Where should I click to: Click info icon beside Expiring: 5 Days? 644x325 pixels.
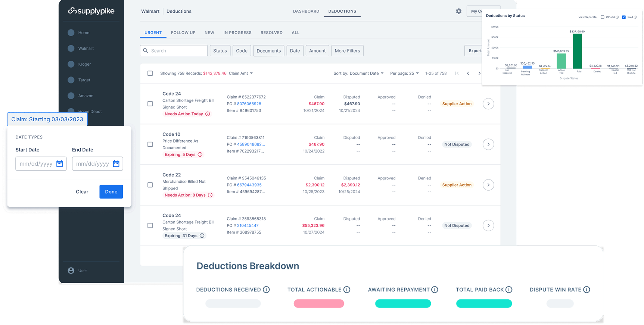point(200,154)
